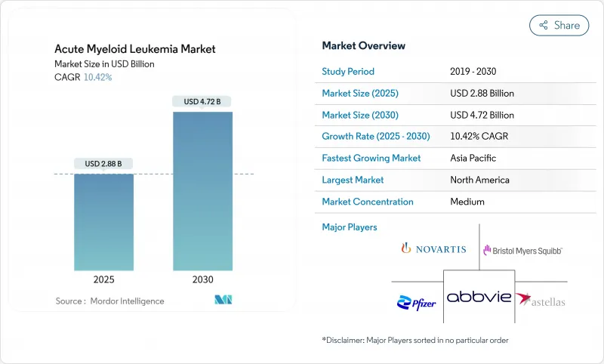Select the 2030 bar in chart

202,191
